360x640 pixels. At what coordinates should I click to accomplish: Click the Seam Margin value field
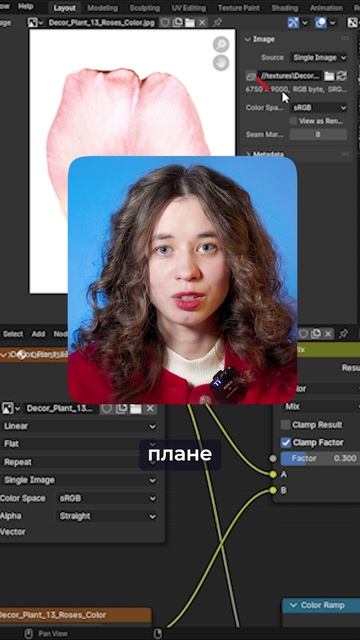click(x=318, y=134)
